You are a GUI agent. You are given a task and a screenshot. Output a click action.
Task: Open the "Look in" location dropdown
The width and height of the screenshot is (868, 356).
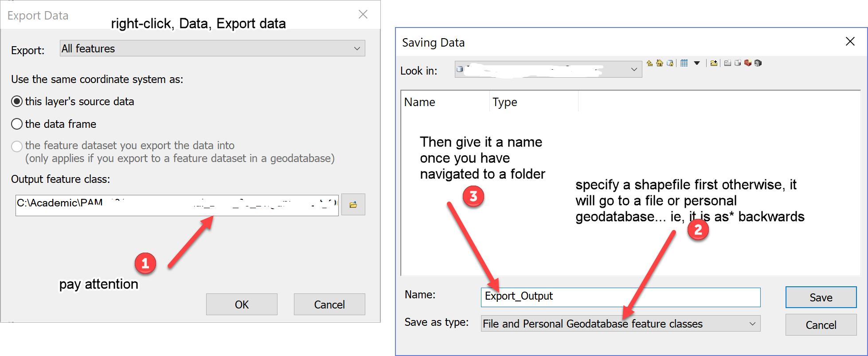(548, 69)
